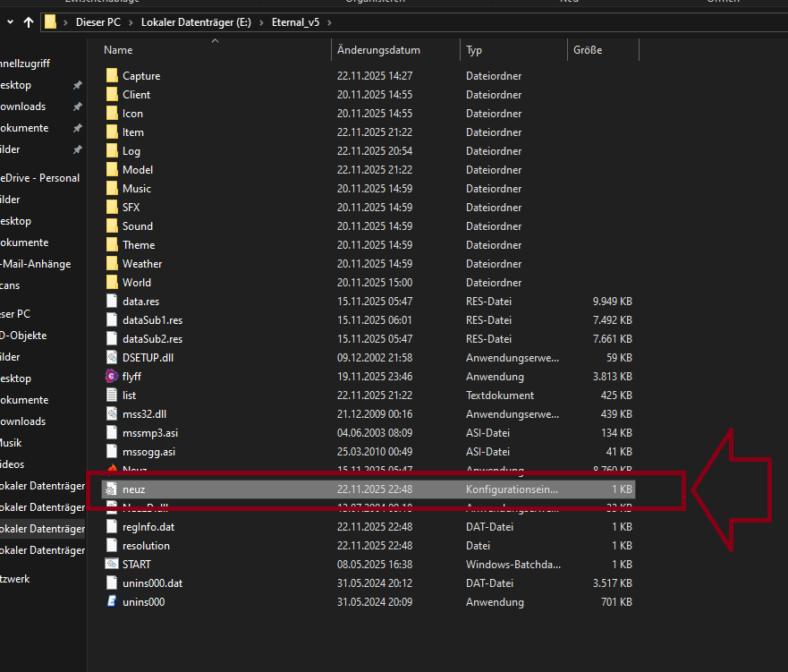Viewport: 788px width, 672px height.
Task: Click the unins000 application installer icon
Action: [112, 601]
